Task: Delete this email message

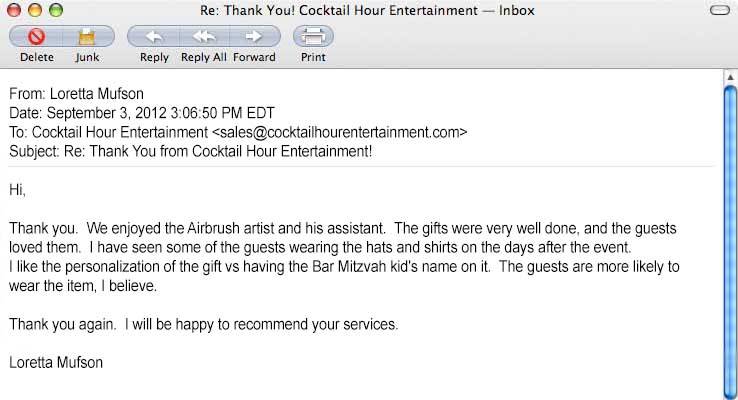Action: (37, 37)
